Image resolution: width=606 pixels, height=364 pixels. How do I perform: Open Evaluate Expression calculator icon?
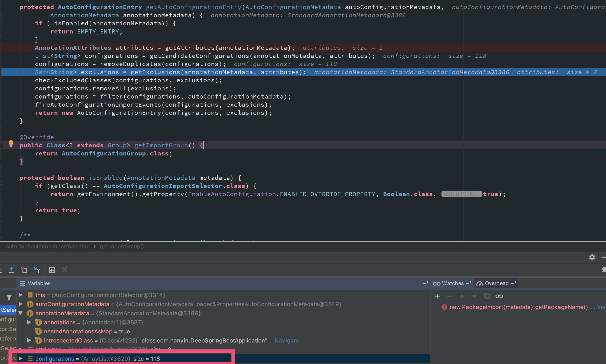click(x=52, y=270)
